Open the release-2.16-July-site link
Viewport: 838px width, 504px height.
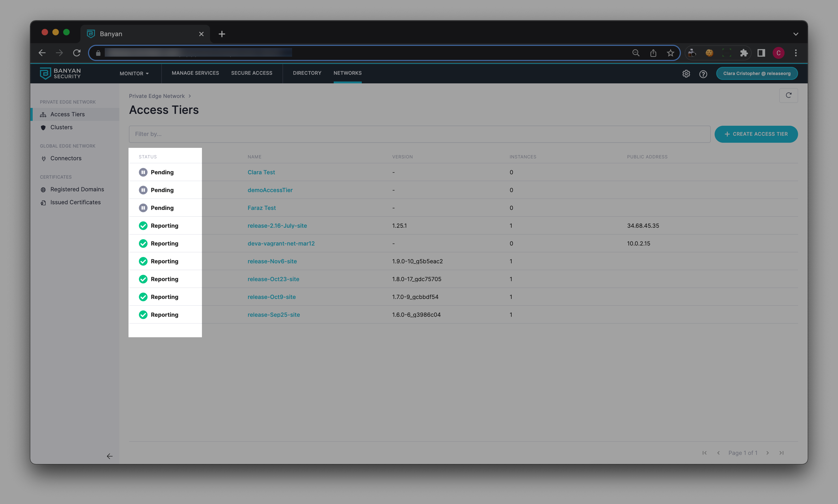coord(277,226)
